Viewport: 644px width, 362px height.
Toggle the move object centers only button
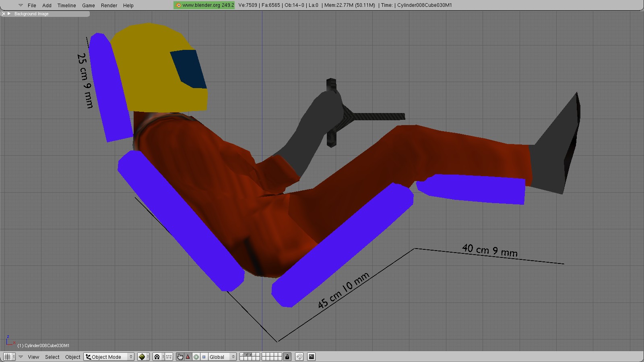pyautogui.click(x=169, y=357)
